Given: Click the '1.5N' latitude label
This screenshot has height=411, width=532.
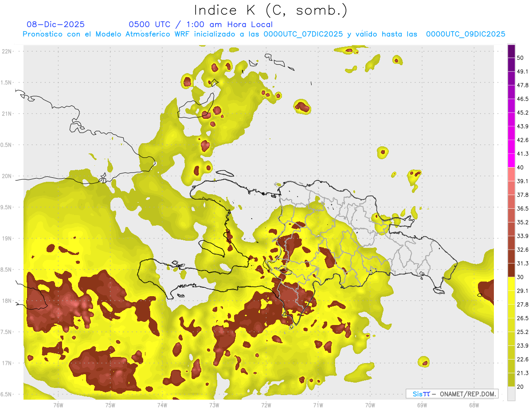Looking at the screenshot, I should pos(7,82).
